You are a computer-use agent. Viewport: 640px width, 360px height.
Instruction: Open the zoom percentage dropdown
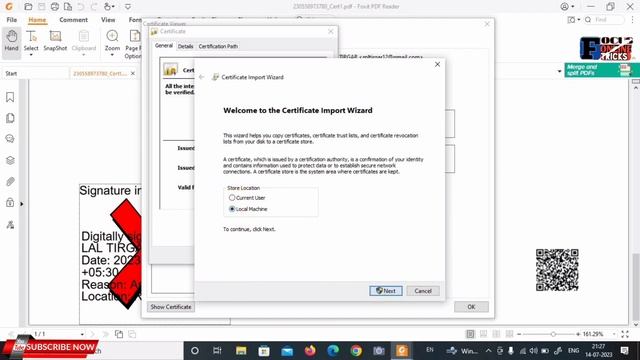point(614,334)
